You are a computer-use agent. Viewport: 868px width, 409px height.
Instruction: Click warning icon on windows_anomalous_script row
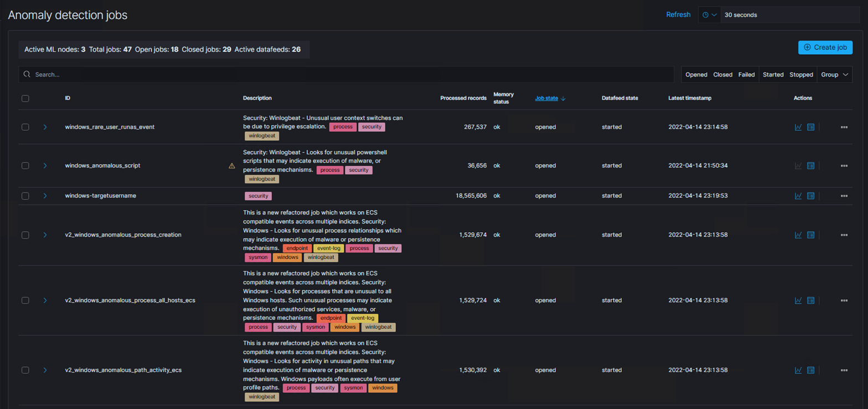click(232, 166)
